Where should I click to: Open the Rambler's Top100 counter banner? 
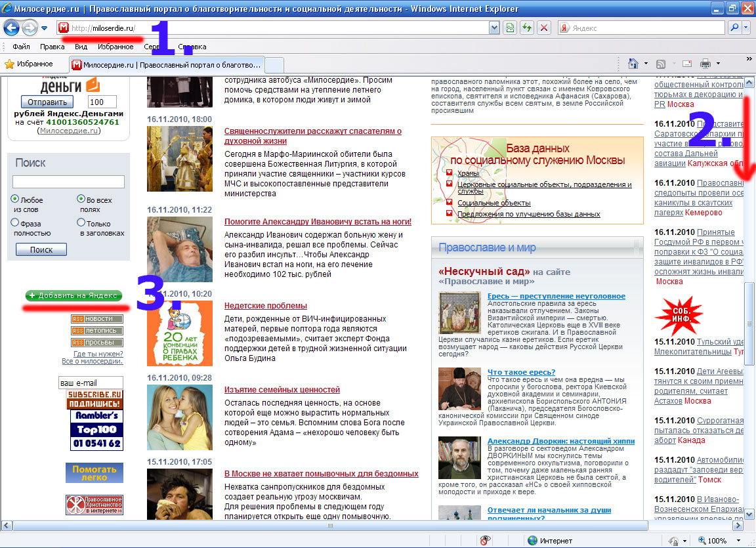[97, 430]
